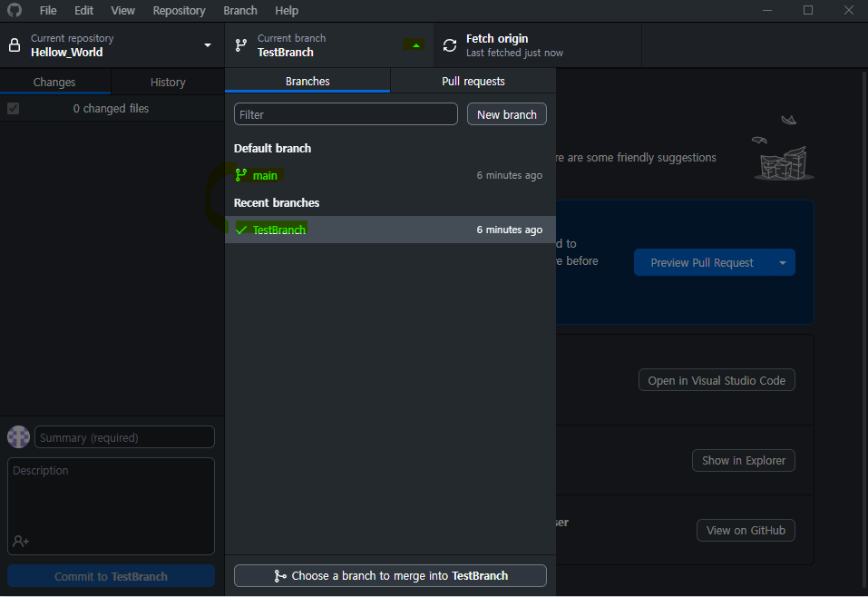868x597 pixels.
Task: Select the Branches tab
Action: 307,82
